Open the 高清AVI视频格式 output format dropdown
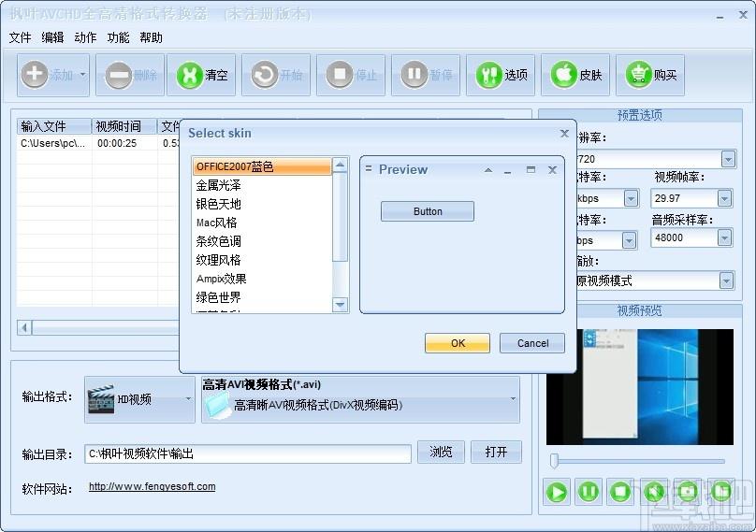This screenshot has width=756, height=532. (513, 399)
